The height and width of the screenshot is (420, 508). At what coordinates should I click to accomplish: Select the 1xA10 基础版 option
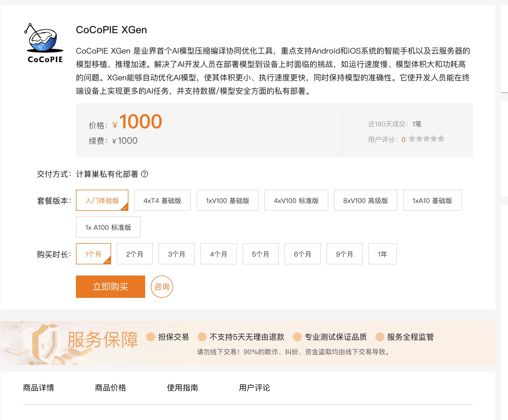coord(432,200)
